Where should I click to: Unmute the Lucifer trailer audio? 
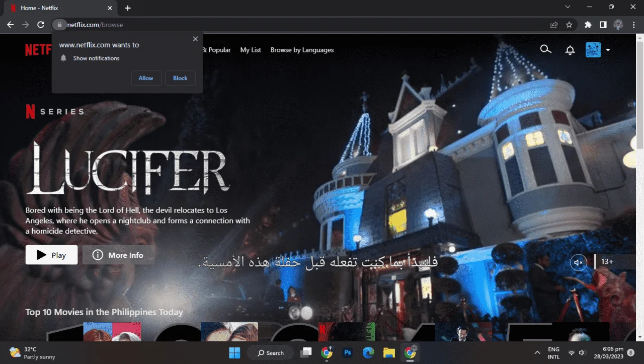coord(579,262)
